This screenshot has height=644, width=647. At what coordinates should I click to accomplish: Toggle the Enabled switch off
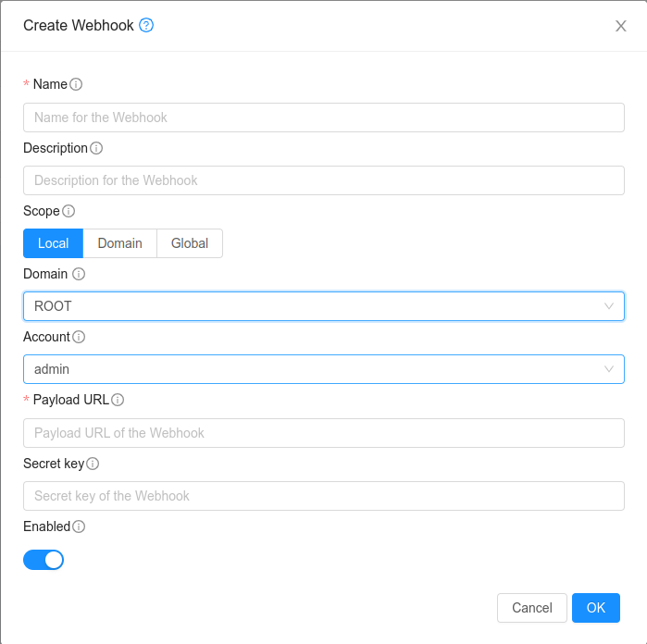(44, 560)
